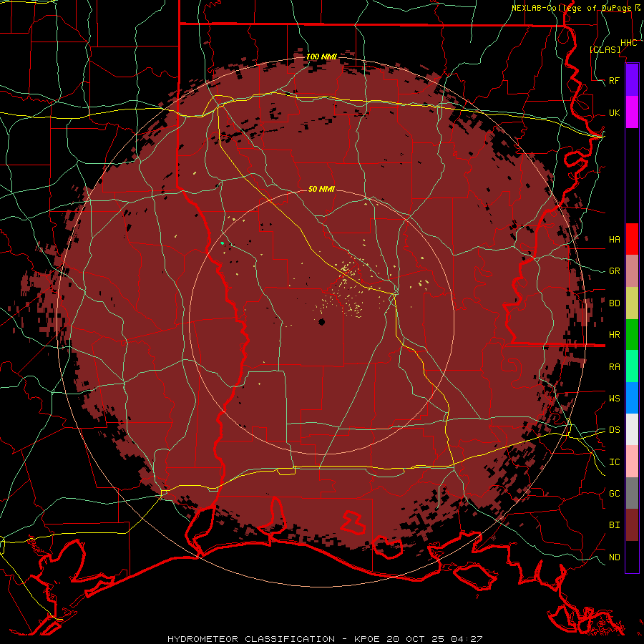This screenshot has width=644, height=644.
Task: Click the 'HYDROMETEOR CLASSIFICATION' title text
Action: pos(251,639)
